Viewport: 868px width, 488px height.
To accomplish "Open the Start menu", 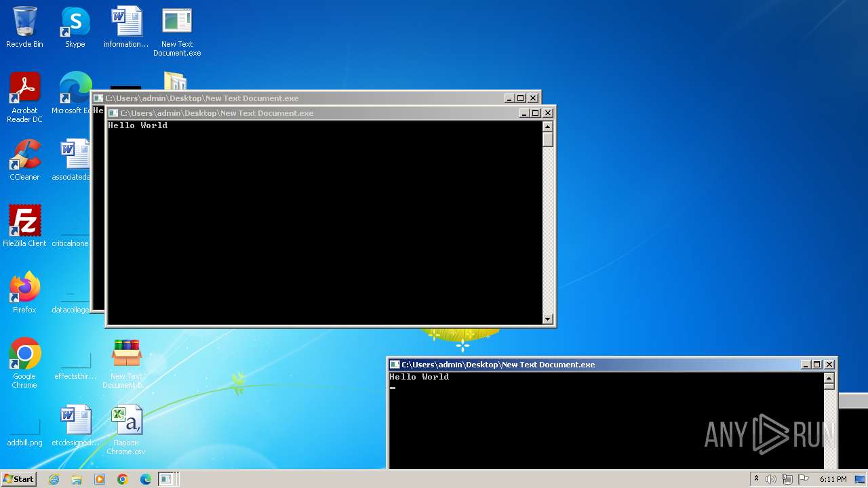I will (19, 479).
